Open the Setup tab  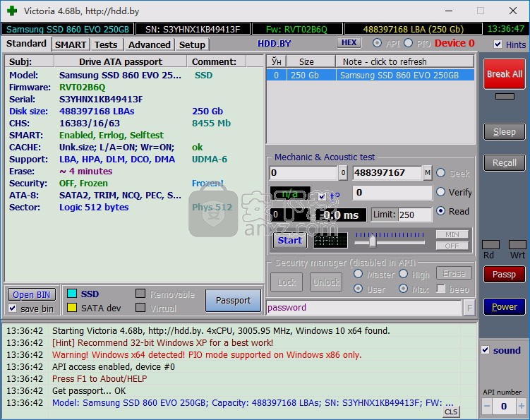click(192, 44)
